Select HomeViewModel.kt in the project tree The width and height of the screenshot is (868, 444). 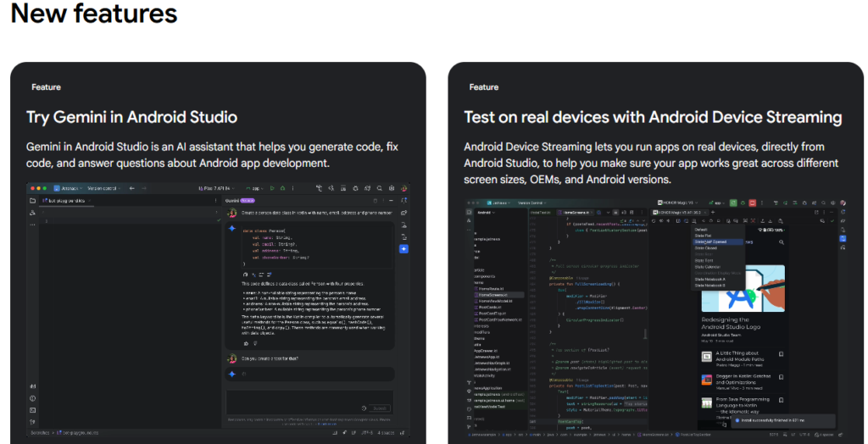coord(495,301)
